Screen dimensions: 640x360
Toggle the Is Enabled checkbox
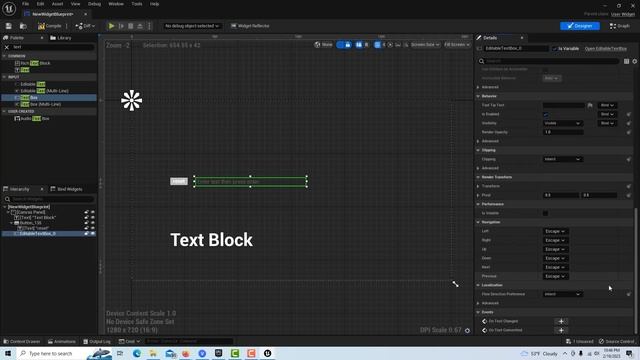(x=546, y=114)
